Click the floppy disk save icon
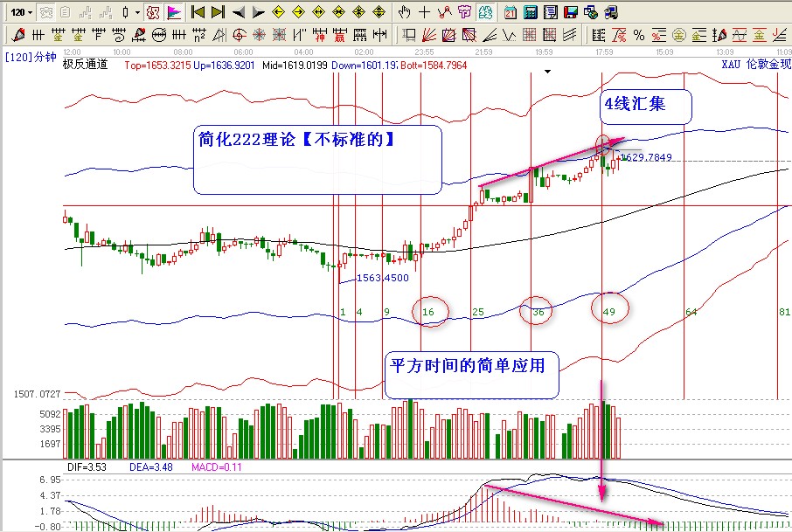792x532 pixels. [570, 12]
